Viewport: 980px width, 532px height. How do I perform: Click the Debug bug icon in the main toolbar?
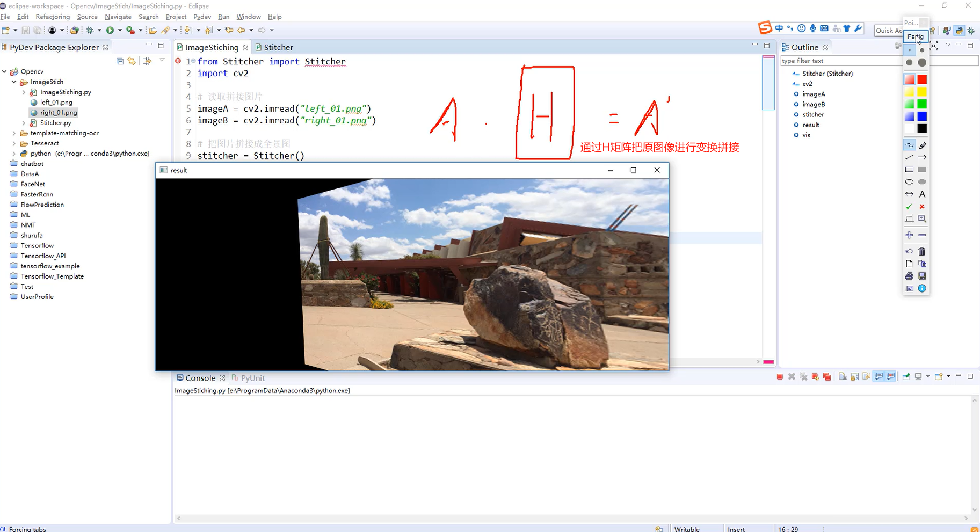tap(90, 30)
